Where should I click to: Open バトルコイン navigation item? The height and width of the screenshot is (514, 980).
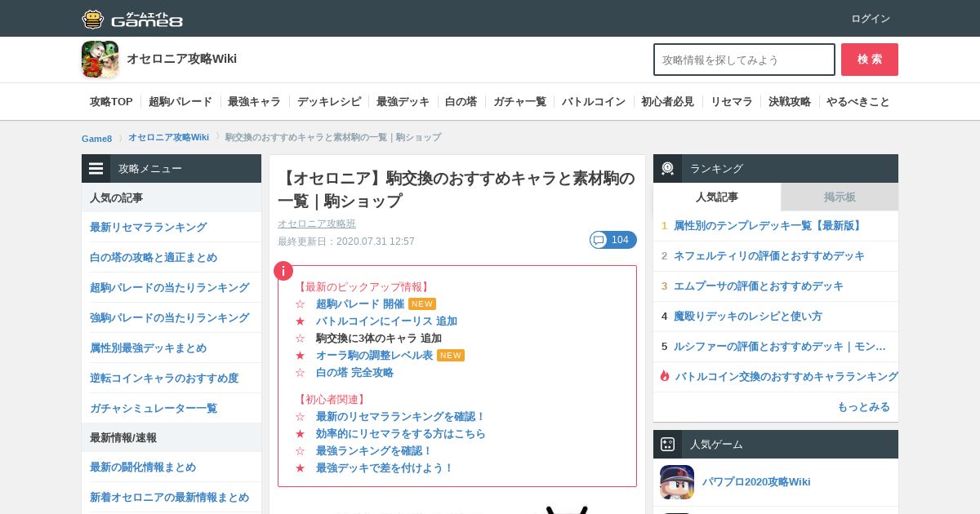pos(594,101)
